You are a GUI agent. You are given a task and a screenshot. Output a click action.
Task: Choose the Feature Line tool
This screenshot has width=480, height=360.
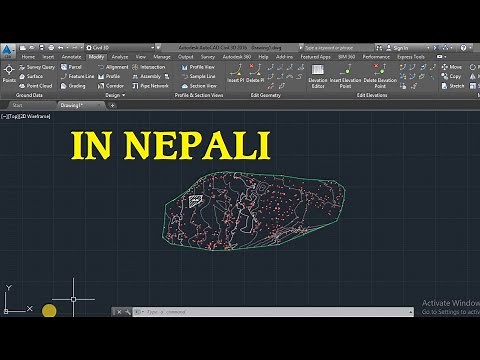77,76
